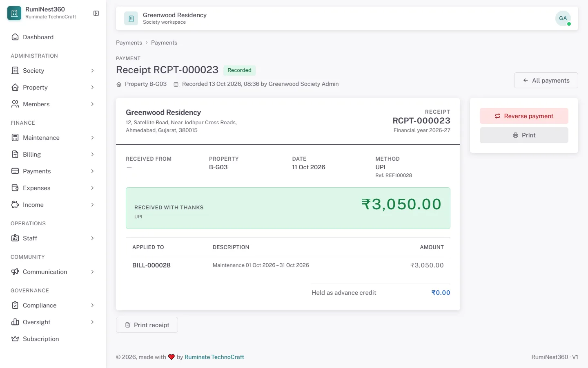This screenshot has height=368, width=588.
Task: Click the Reverse payment button
Action: (x=524, y=116)
